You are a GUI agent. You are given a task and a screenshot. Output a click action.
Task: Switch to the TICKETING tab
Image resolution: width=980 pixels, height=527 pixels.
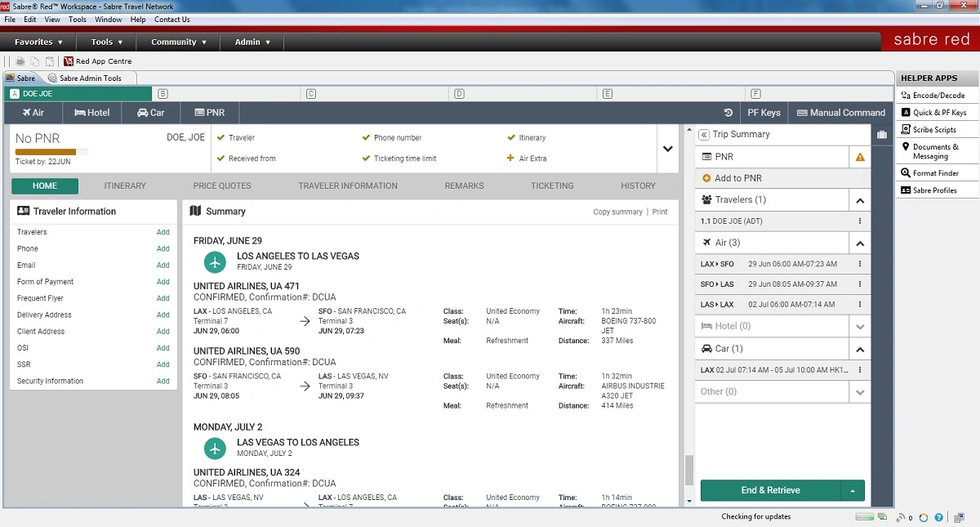(552, 186)
